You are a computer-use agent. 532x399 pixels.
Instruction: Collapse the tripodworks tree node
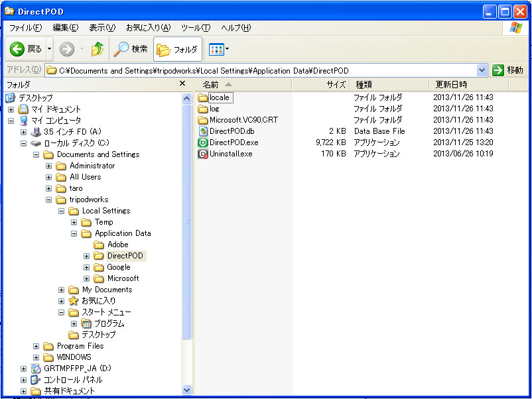tap(49, 199)
